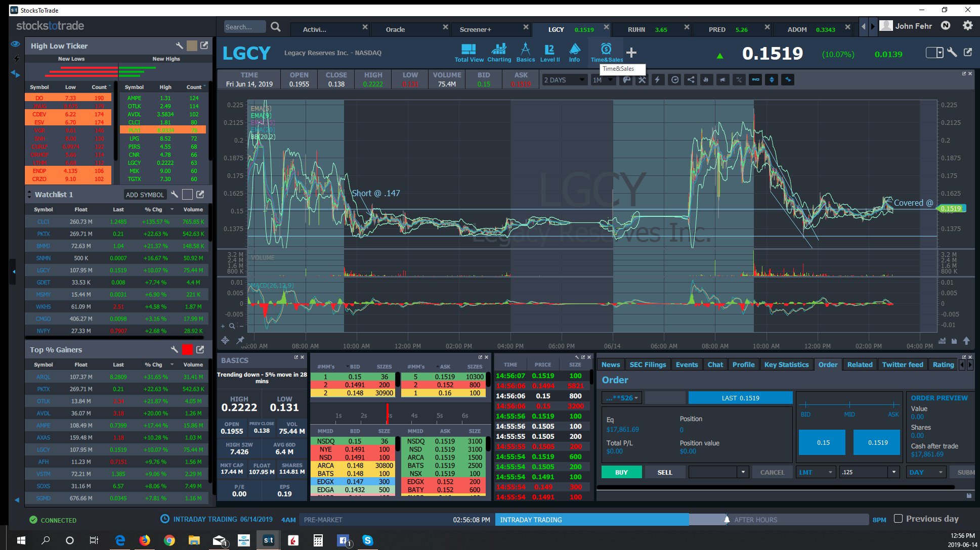Open High Low Ticker settings wrench
The height and width of the screenshot is (550, 980).
point(179,45)
